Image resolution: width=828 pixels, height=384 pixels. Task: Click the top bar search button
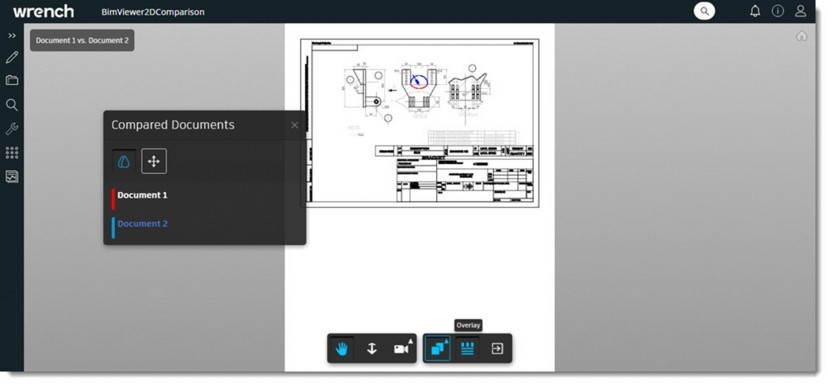coord(704,11)
